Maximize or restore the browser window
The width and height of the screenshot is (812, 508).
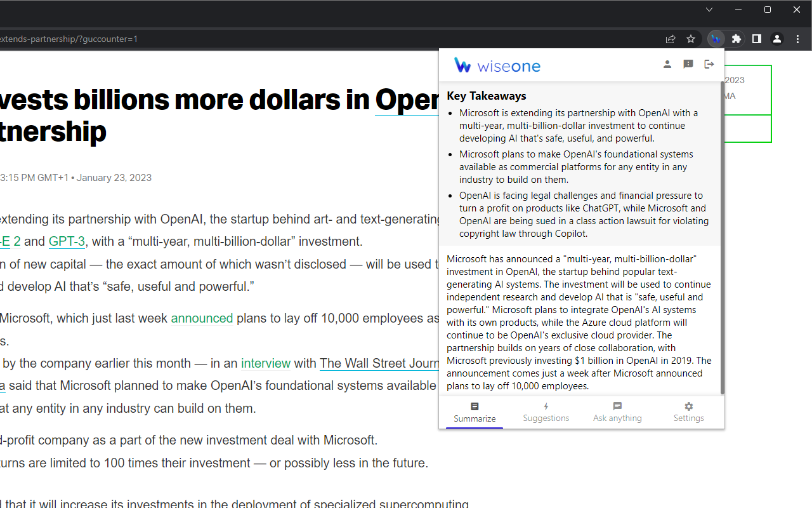point(768,10)
